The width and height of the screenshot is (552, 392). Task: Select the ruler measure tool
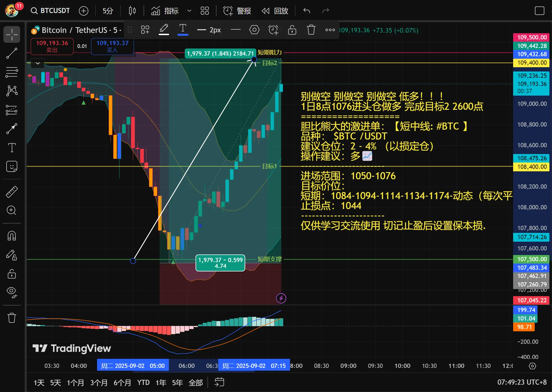click(x=12, y=192)
